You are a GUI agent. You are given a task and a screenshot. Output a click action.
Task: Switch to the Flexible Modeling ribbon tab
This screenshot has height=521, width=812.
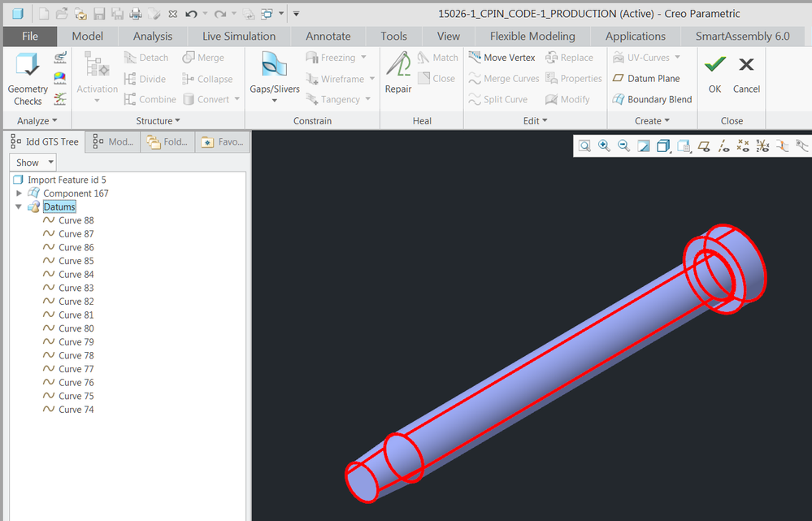[532, 37]
